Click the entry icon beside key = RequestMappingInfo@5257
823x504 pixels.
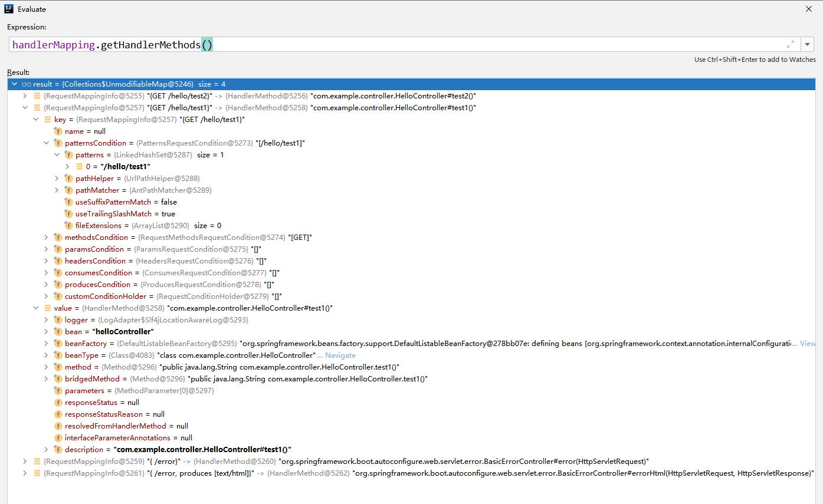pos(48,120)
